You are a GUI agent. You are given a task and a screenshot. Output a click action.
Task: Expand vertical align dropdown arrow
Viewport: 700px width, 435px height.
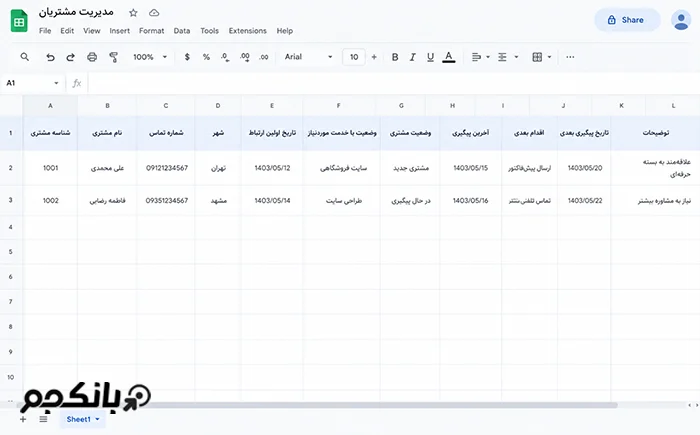[517, 57]
